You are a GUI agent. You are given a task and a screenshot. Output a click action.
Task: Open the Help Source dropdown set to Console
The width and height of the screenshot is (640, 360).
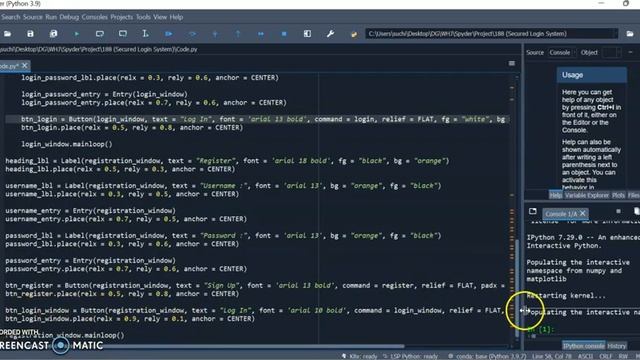tap(562, 52)
